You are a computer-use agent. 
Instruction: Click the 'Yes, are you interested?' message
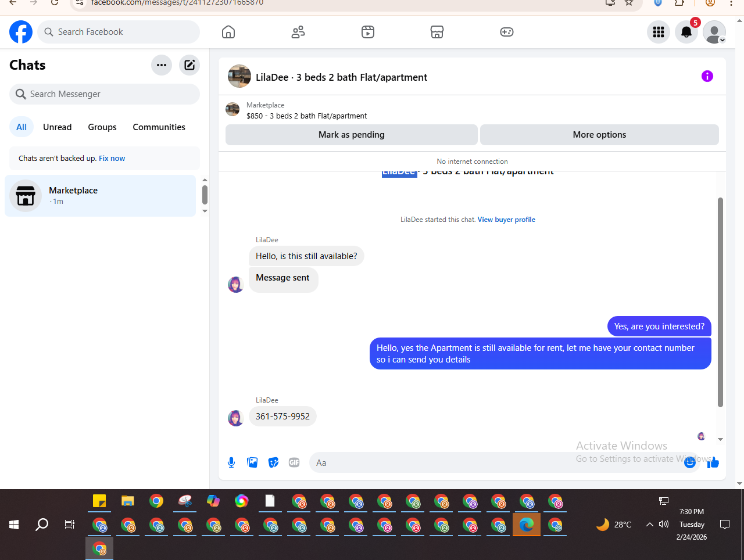tap(659, 326)
